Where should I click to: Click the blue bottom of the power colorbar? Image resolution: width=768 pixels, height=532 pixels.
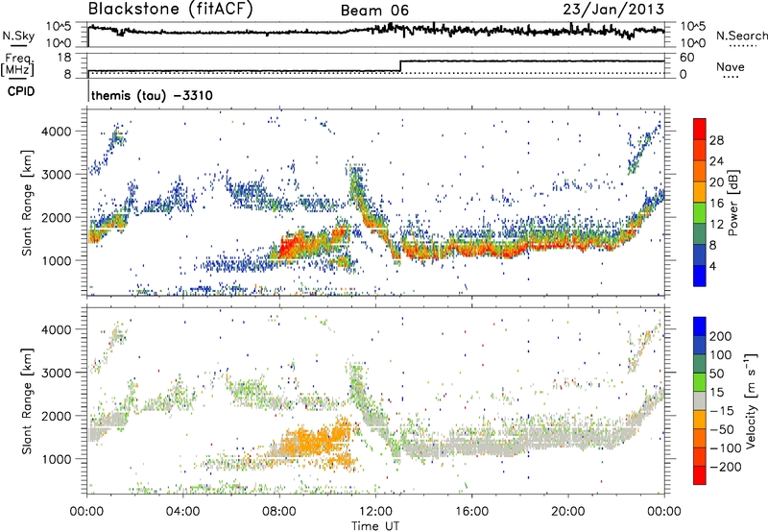(700, 276)
